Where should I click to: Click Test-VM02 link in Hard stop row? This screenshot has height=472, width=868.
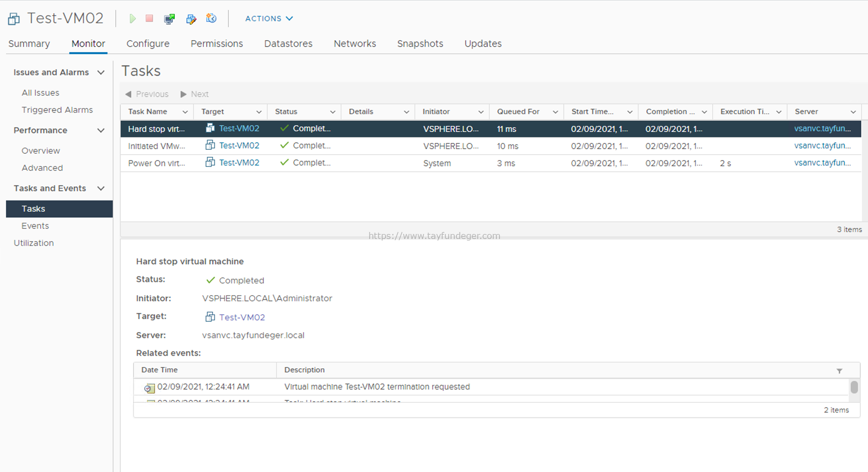239,129
